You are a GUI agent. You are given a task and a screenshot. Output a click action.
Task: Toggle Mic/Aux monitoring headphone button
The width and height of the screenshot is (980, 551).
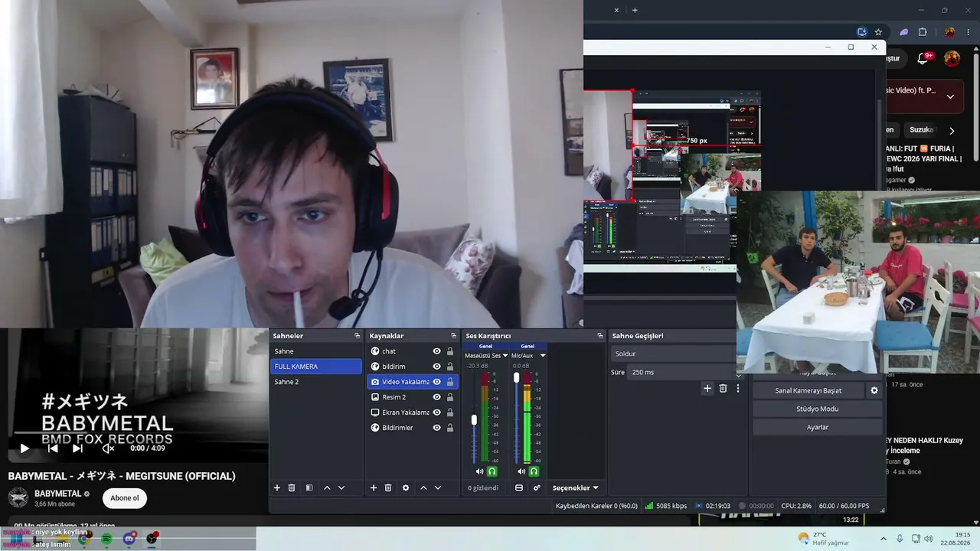[x=534, y=471]
